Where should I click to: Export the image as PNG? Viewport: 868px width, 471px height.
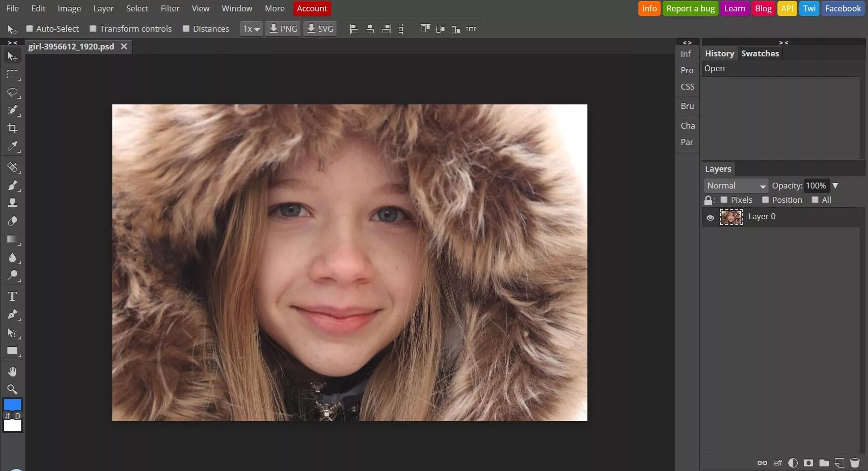283,29
